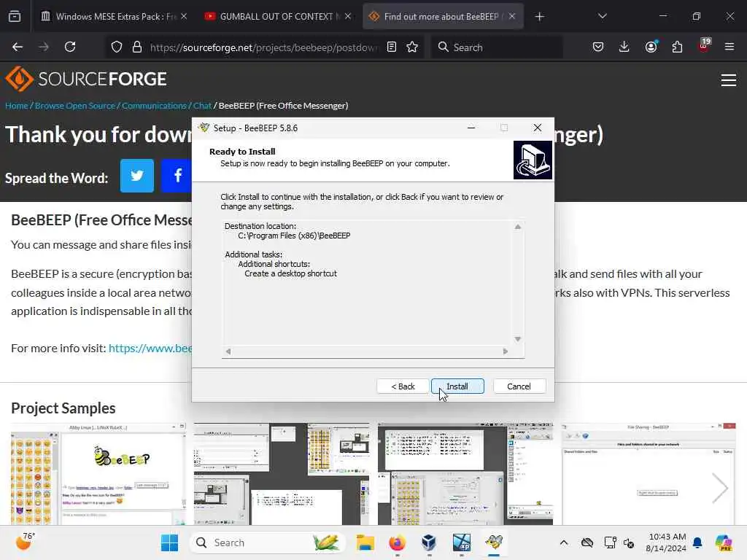
Task: Save page to Pocket
Action: click(598, 47)
